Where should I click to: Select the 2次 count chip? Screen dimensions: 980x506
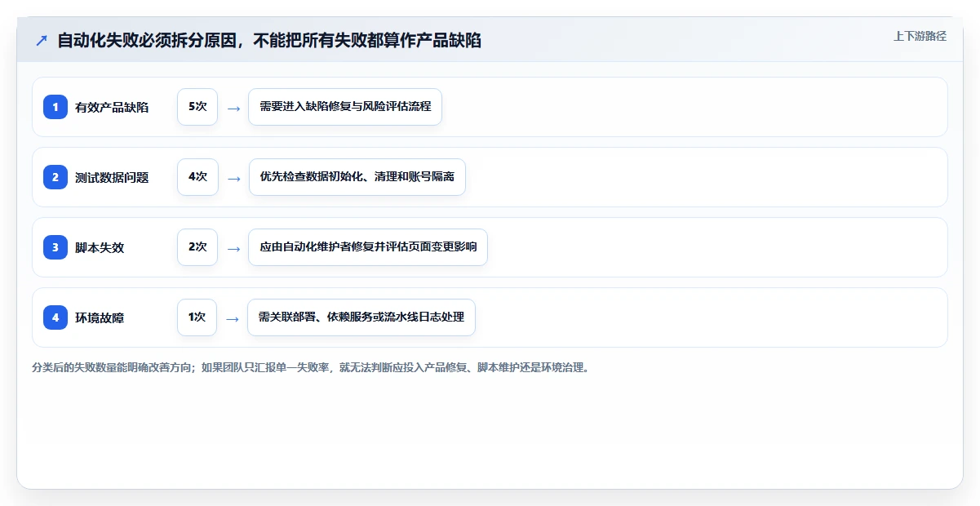197,247
